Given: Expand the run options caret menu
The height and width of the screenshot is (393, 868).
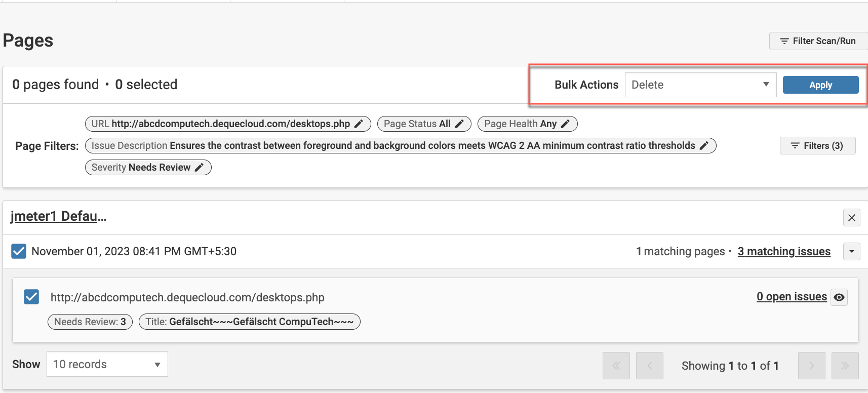Looking at the screenshot, I should click(x=851, y=251).
